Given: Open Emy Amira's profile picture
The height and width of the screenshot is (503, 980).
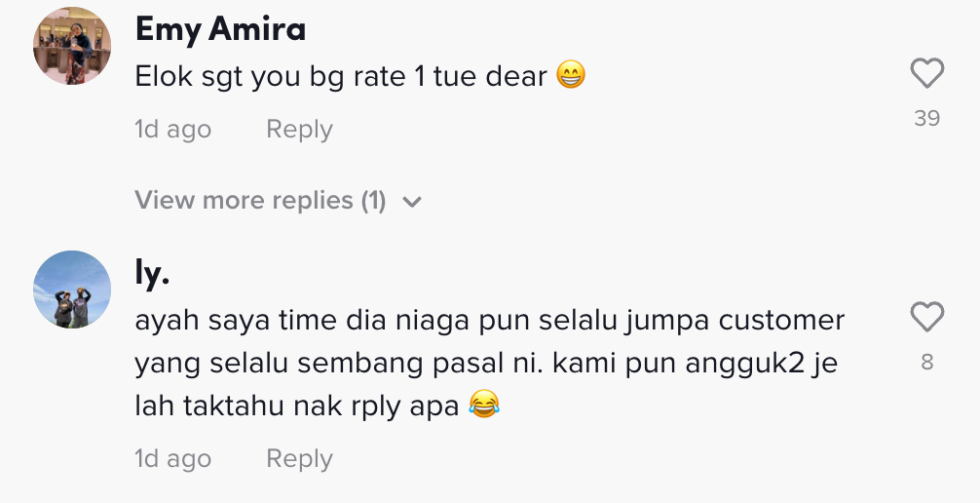Looking at the screenshot, I should click(x=72, y=46).
